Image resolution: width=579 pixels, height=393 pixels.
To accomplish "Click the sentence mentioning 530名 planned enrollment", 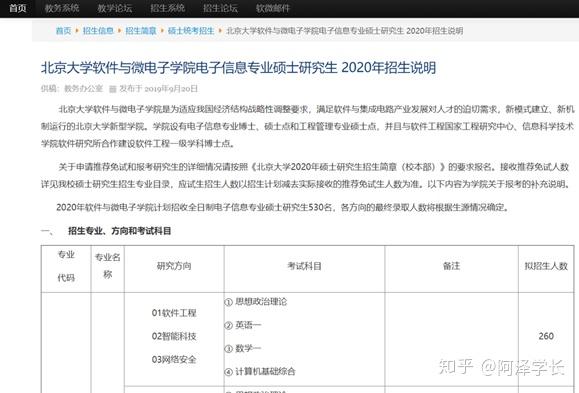I will coord(282,208).
